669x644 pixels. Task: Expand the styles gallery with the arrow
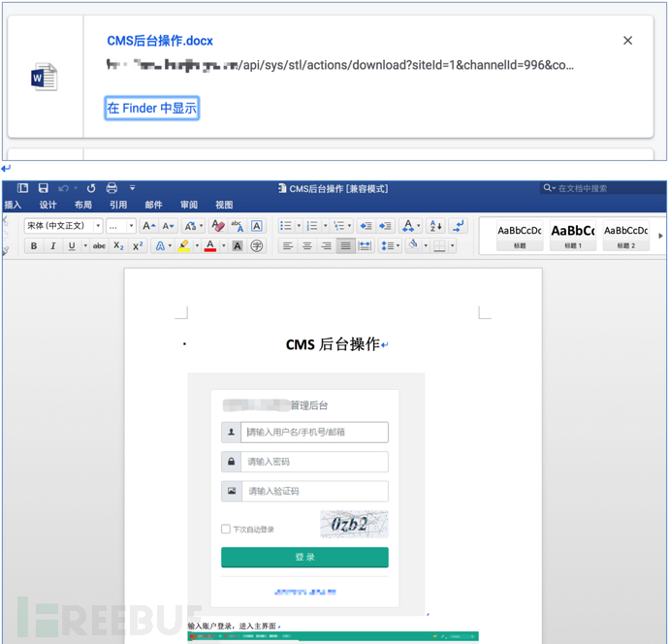660,236
